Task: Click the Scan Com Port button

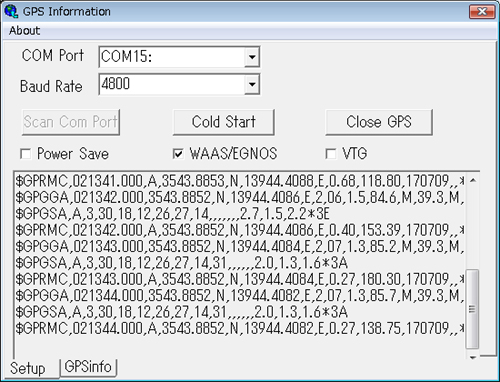Action: coord(71,122)
